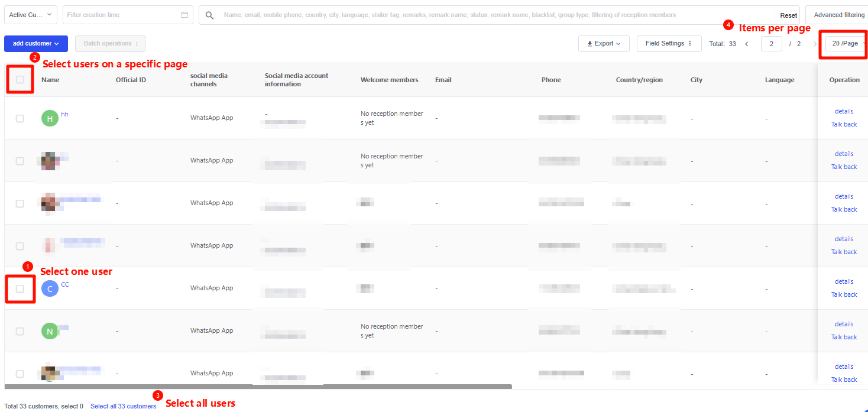Click the page number input field
The height and width of the screenshot is (412, 868).
tap(771, 44)
